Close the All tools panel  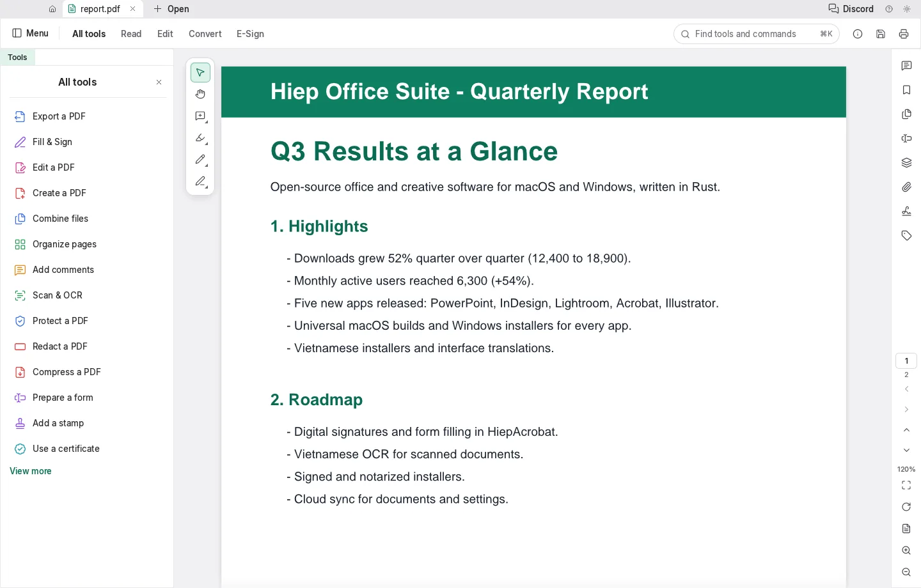[x=159, y=82]
